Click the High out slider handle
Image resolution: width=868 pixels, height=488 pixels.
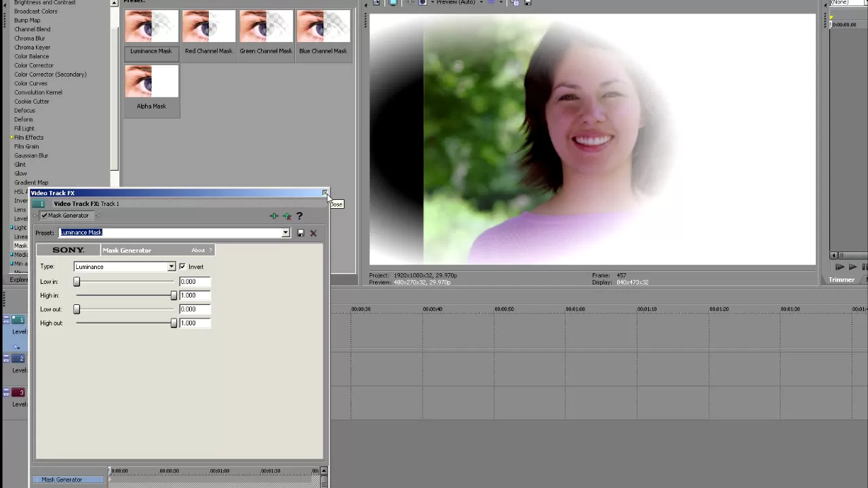pos(174,323)
